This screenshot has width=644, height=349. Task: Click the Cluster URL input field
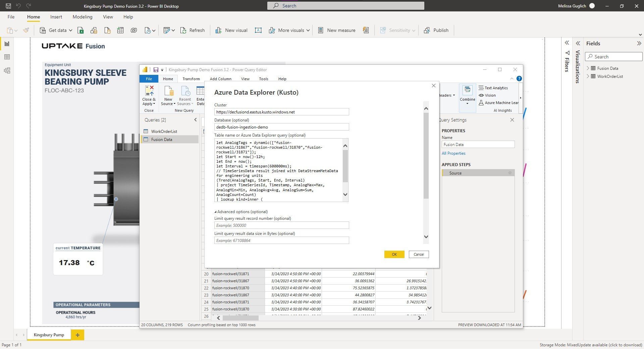coord(282,112)
